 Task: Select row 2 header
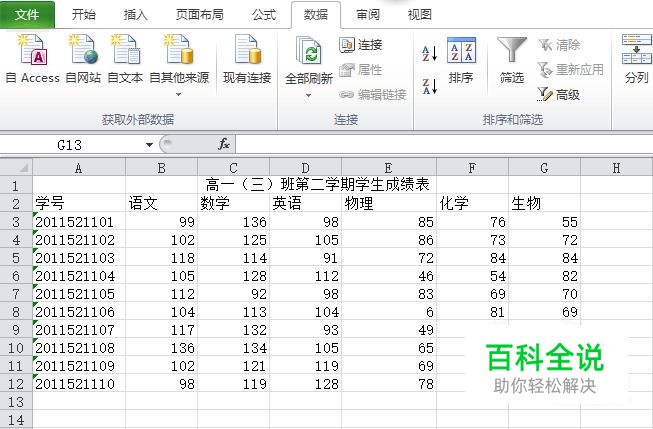click(x=16, y=203)
